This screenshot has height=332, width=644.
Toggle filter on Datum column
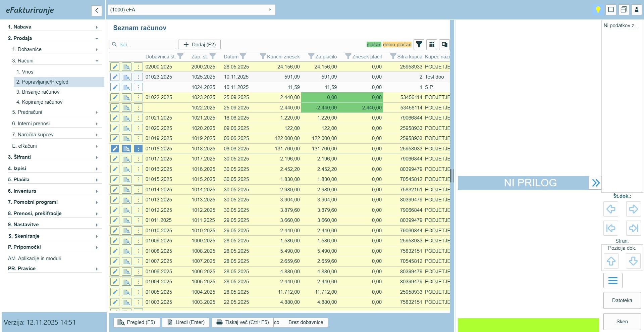243,56
